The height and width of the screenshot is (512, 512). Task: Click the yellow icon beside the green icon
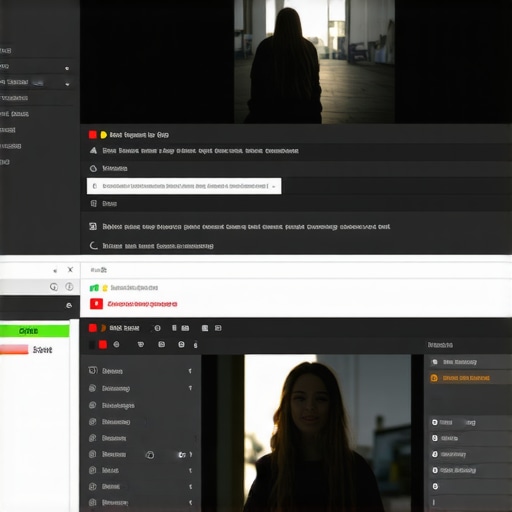(105, 288)
